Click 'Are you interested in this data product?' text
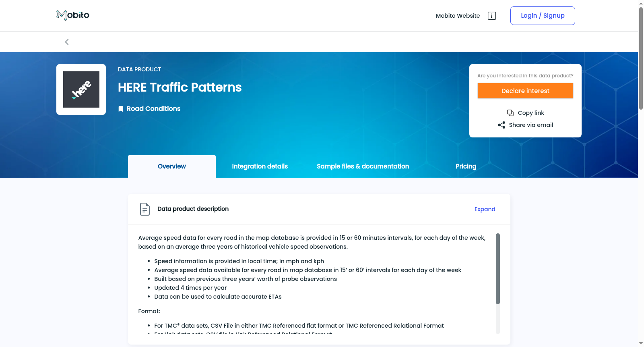Viewport: 644px width, 347px height. coord(525,76)
